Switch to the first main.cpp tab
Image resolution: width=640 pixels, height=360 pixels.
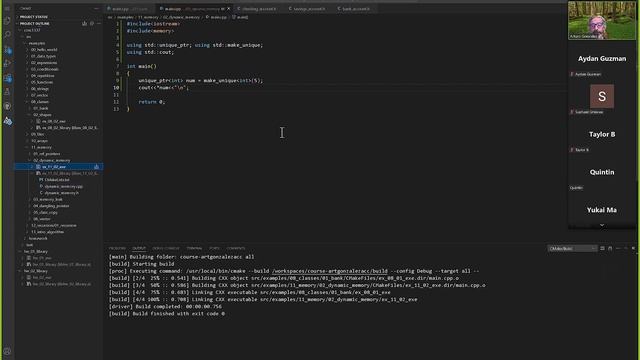pyautogui.click(x=130, y=9)
